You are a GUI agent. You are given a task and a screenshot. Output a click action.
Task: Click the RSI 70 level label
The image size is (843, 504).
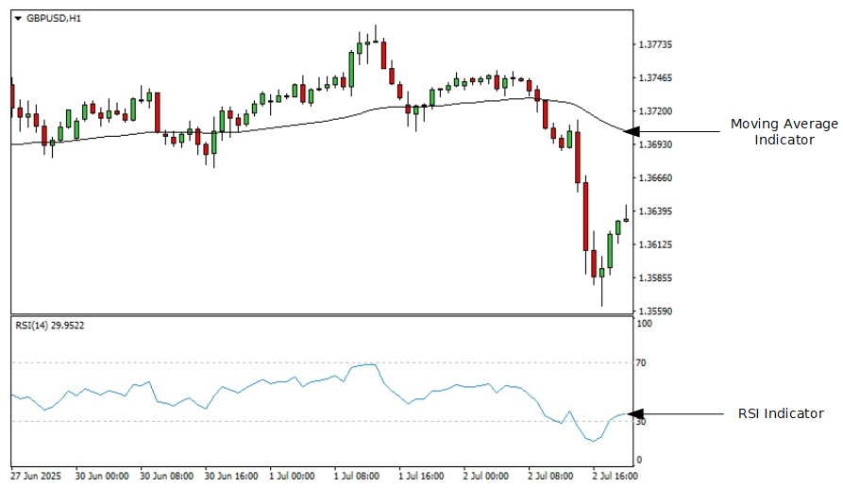click(x=642, y=362)
